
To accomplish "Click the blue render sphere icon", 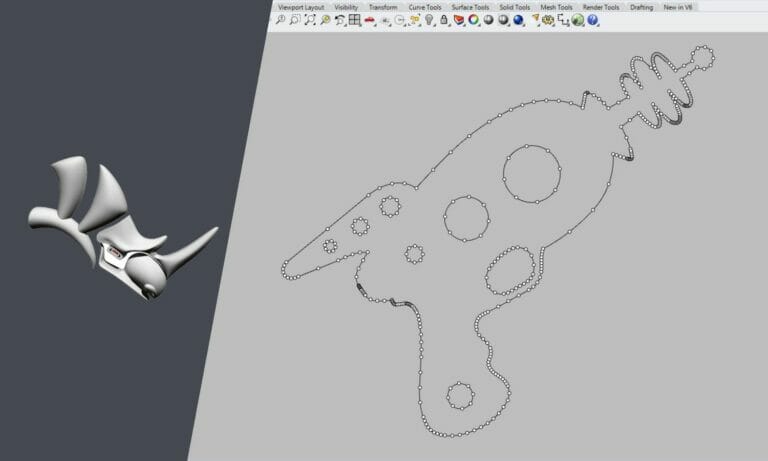I will (518, 19).
